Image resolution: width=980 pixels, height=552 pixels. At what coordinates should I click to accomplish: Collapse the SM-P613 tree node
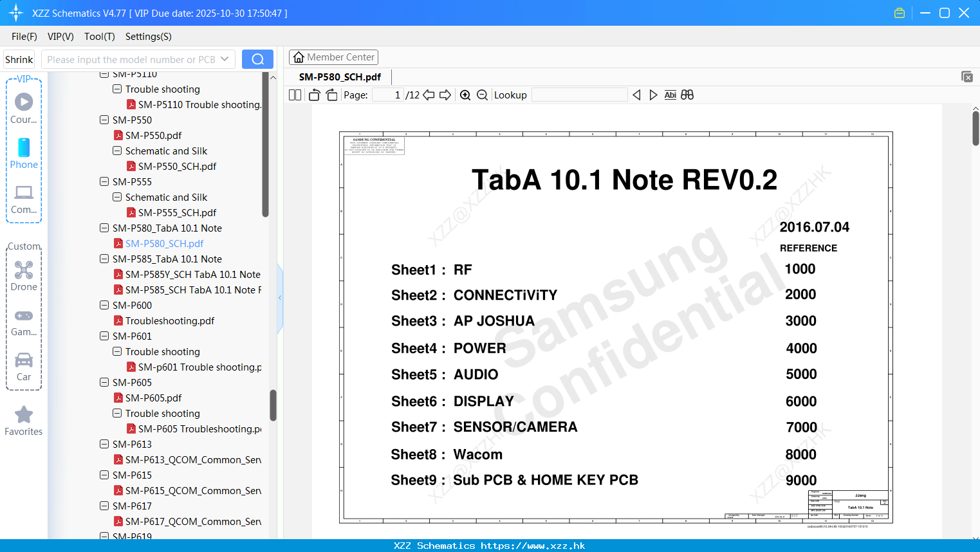point(104,444)
